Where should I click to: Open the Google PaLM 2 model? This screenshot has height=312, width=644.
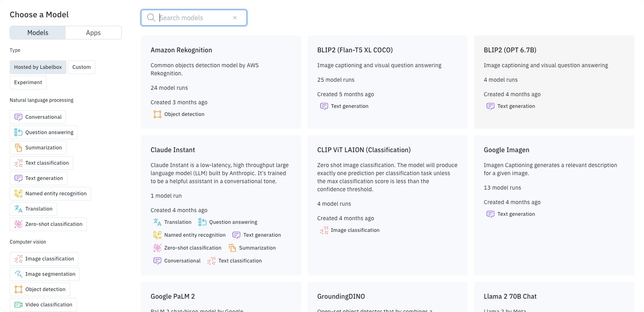221,297
